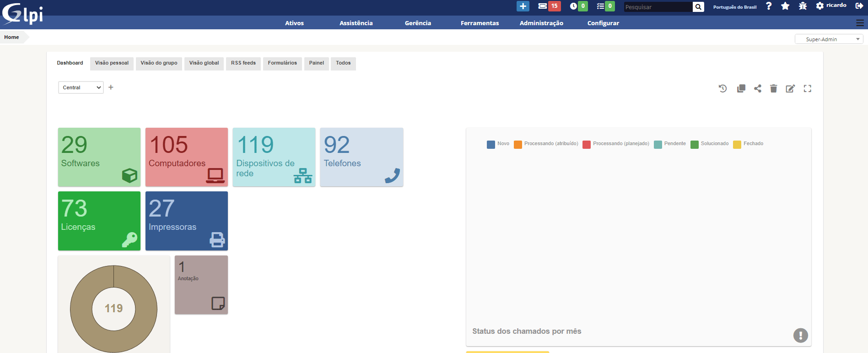The height and width of the screenshot is (353, 868).
Task: Click the Home breadcrumb link
Action: 11,37
